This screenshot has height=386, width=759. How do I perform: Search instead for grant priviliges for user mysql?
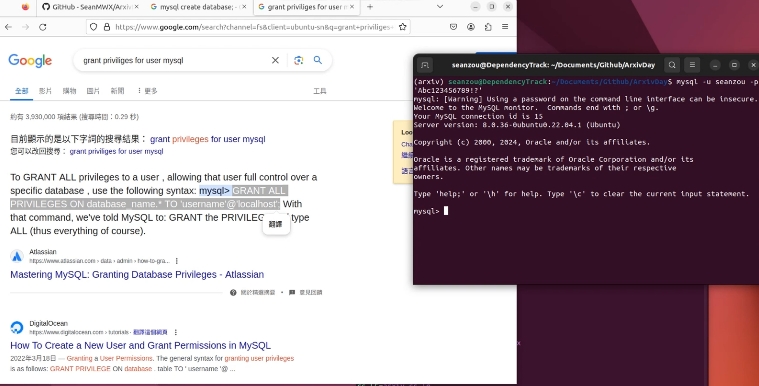tap(116, 151)
